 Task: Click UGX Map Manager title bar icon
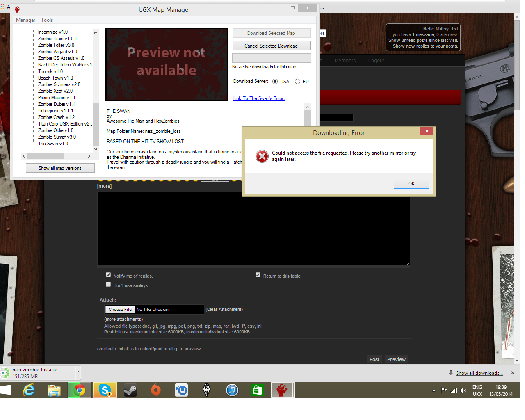(17, 9)
